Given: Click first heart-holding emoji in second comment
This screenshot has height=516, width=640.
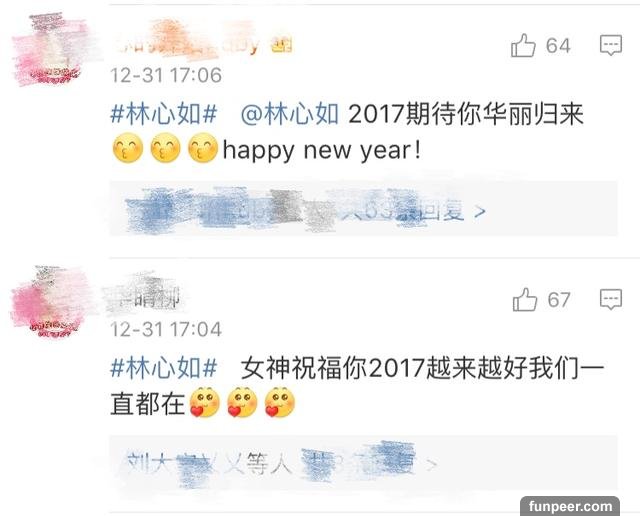Looking at the screenshot, I should [x=205, y=402].
